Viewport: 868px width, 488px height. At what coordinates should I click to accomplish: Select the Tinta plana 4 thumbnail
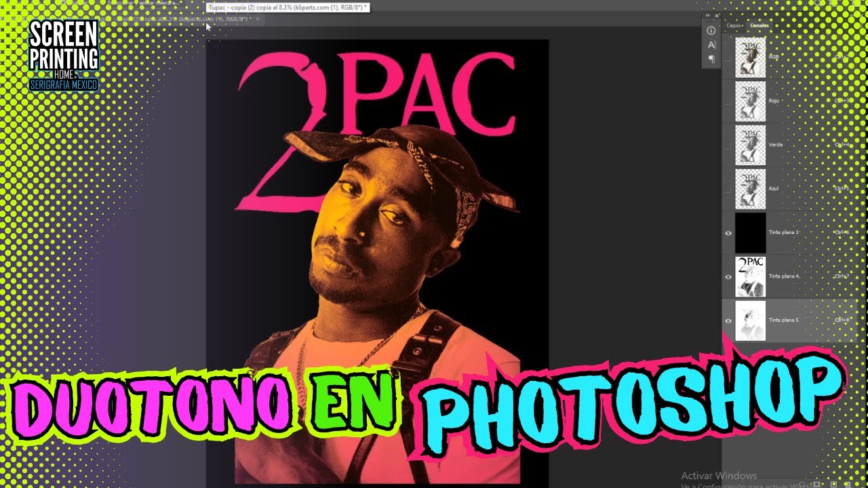pos(750,277)
